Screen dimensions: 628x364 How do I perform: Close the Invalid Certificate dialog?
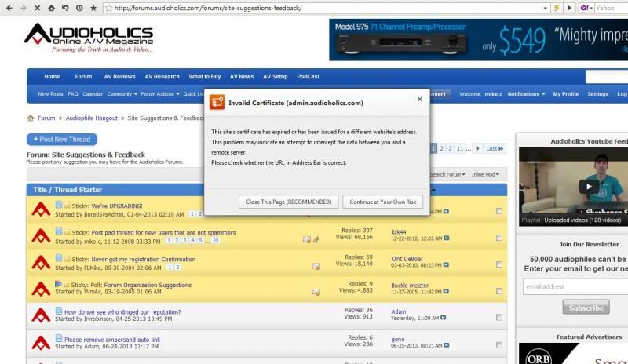(x=419, y=99)
